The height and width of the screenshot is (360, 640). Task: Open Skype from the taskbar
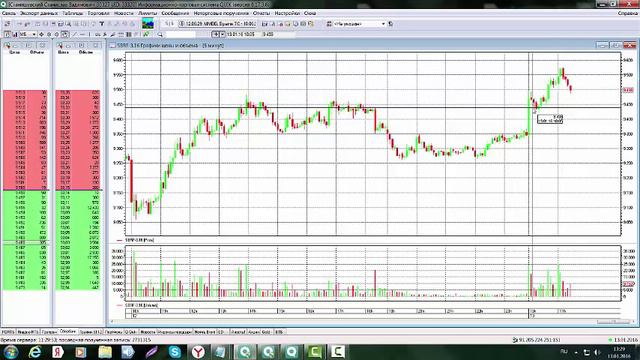(175, 352)
